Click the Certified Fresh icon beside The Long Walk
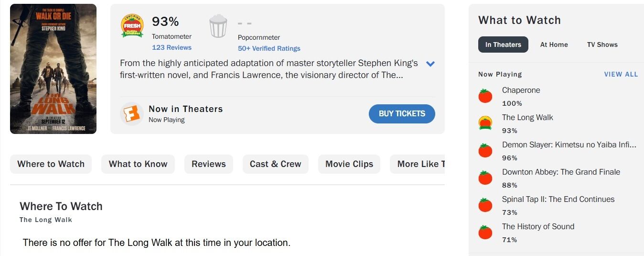Viewport: 644px width, 256px height. tap(485, 123)
